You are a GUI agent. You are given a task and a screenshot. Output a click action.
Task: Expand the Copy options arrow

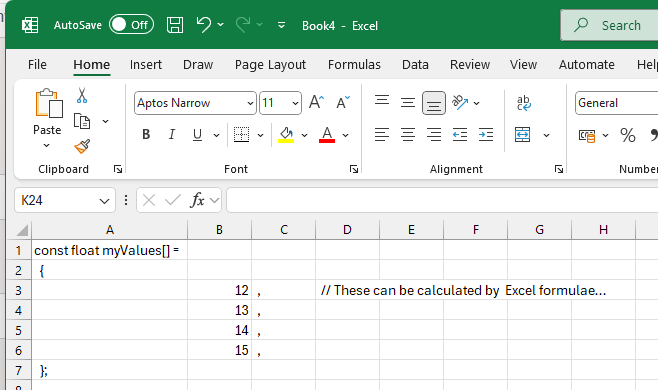point(105,121)
